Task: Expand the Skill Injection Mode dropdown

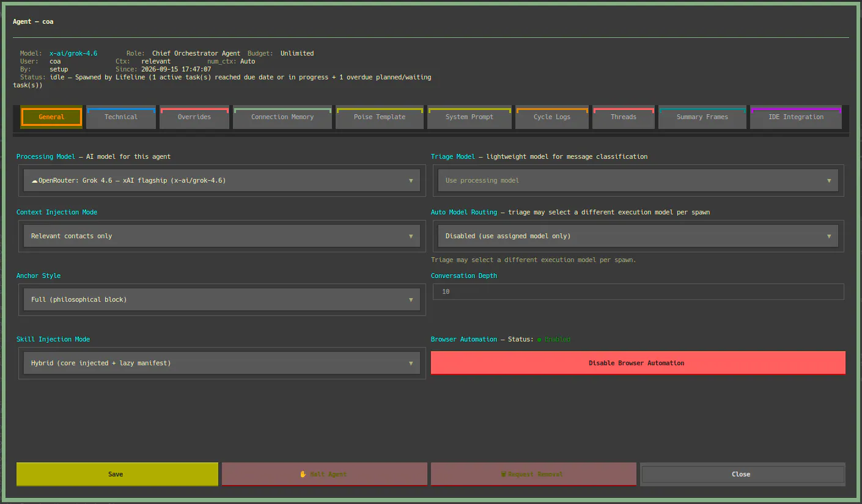Action: click(222, 363)
